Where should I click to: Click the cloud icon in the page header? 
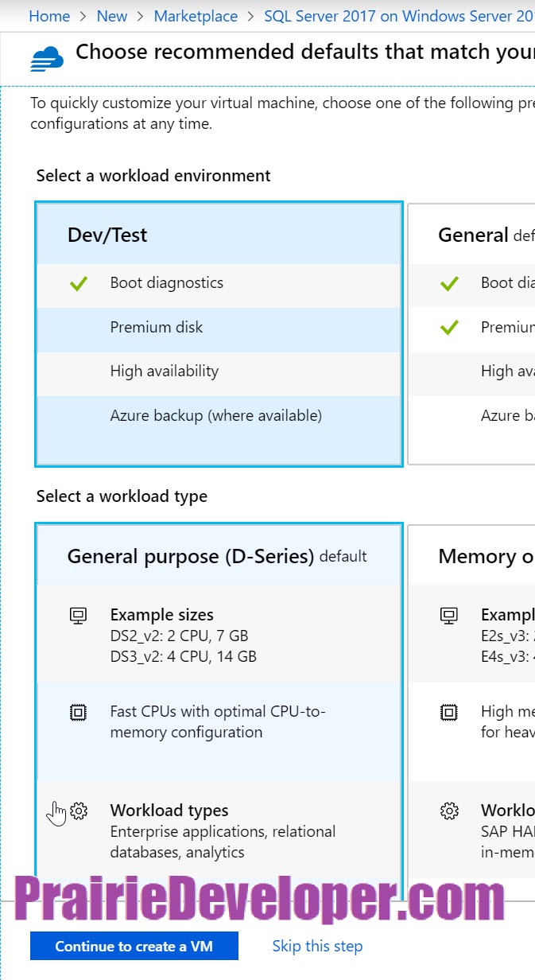coord(47,59)
